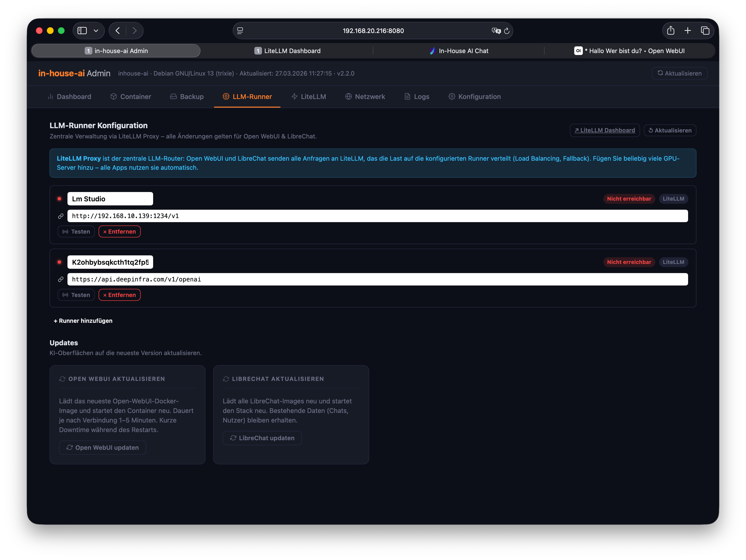The height and width of the screenshot is (560, 746).
Task: Open the Container navigation tab
Action: point(131,97)
